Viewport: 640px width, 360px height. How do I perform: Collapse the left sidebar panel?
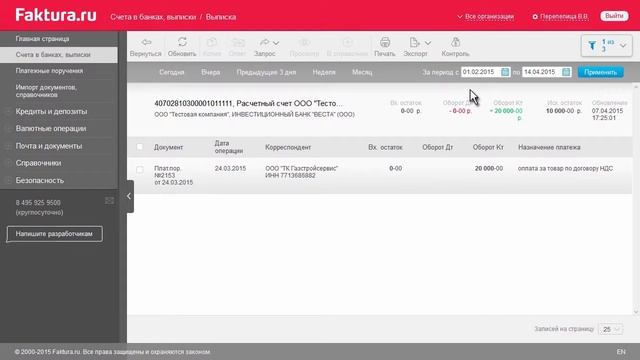click(x=129, y=196)
